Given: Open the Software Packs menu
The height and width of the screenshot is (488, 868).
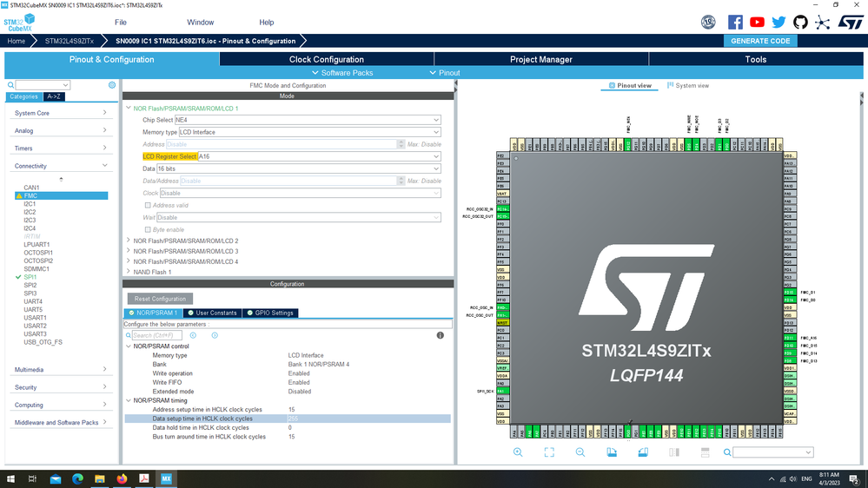Looking at the screenshot, I should (342, 73).
